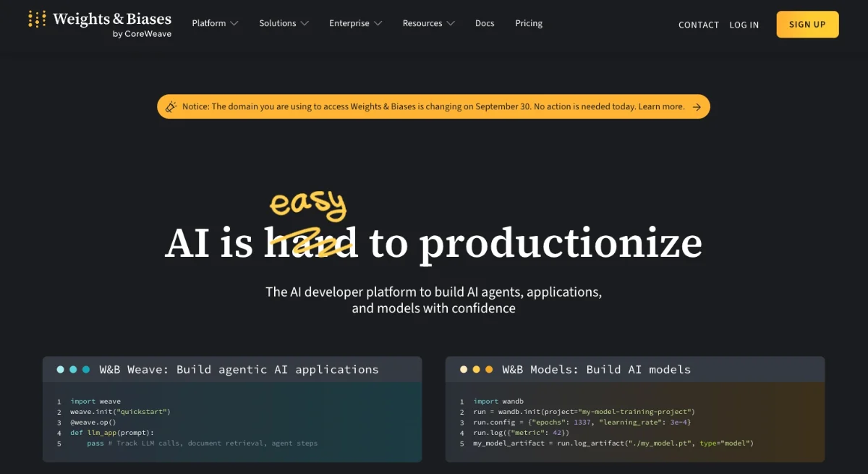This screenshot has height=474, width=868.
Task: Click the import weave code line
Action: (95, 401)
